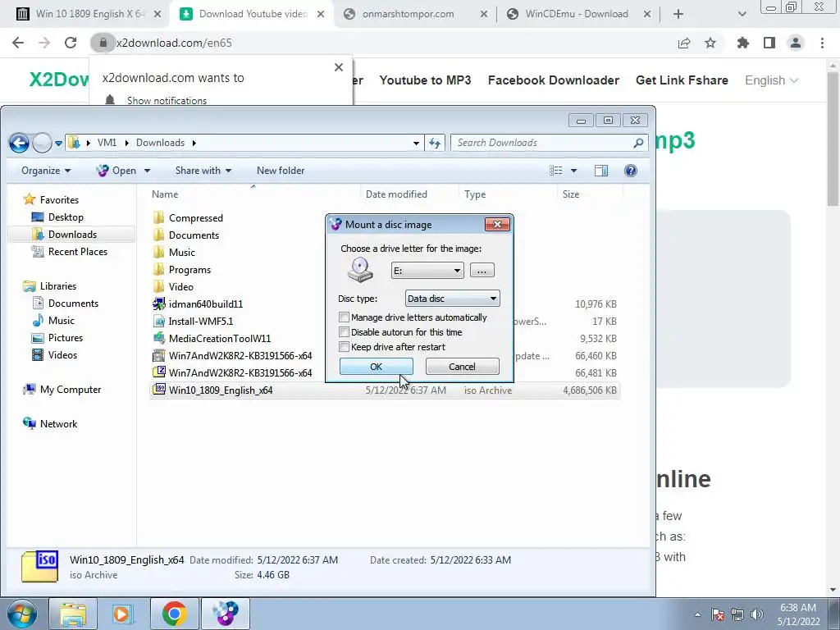
Task: Switch to WinCDEmu - Download browser tab
Action: tap(577, 14)
